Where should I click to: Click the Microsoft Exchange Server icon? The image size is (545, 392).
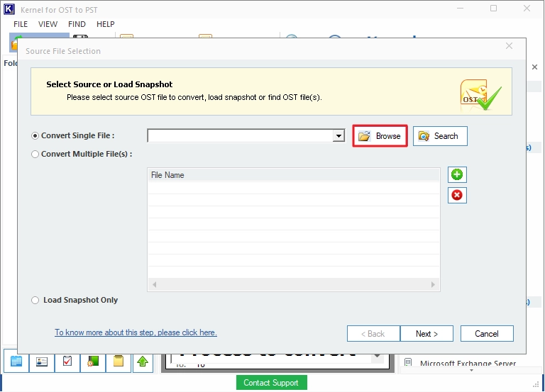coord(408,362)
